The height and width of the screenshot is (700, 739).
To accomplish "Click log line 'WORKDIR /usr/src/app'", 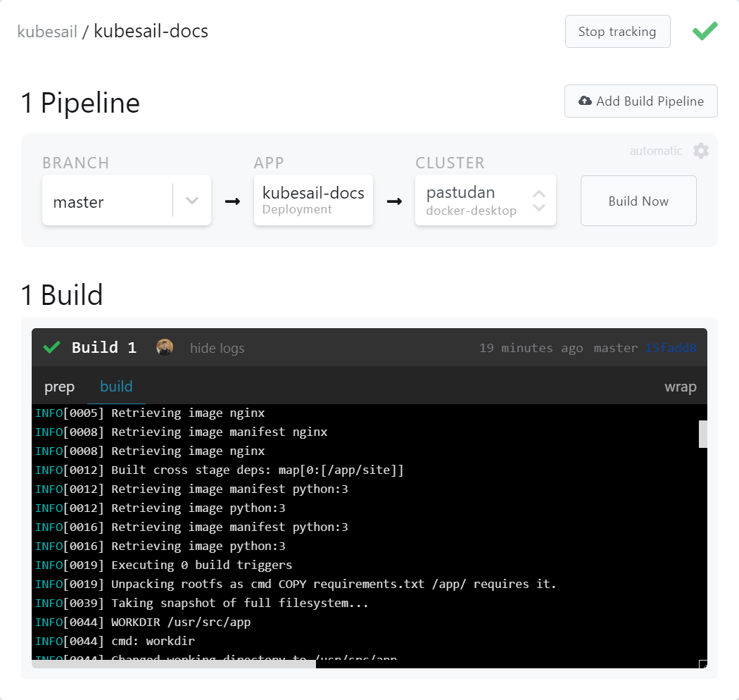I will pos(143,622).
